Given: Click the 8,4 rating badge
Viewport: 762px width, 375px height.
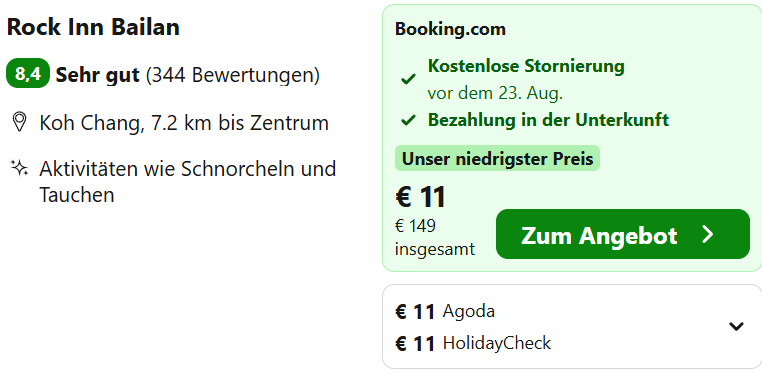Looking at the screenshot, I should (28, 74).
